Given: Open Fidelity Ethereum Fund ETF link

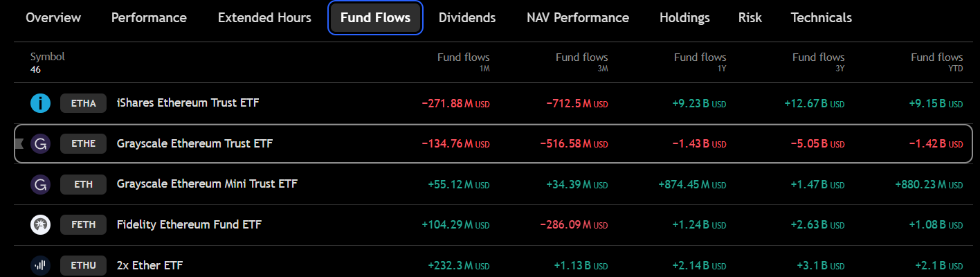Looking at the screenshot, I should coord(189,224).
